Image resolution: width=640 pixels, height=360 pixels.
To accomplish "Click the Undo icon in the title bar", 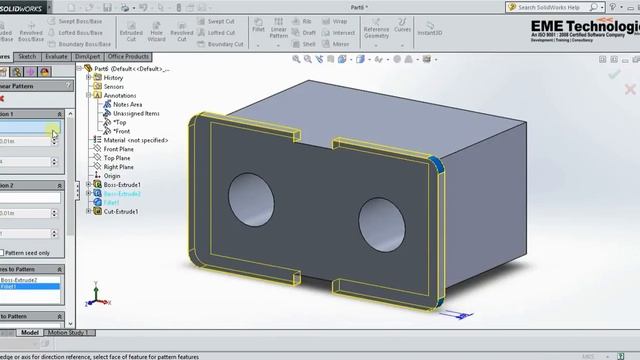I will coord(143,7).
